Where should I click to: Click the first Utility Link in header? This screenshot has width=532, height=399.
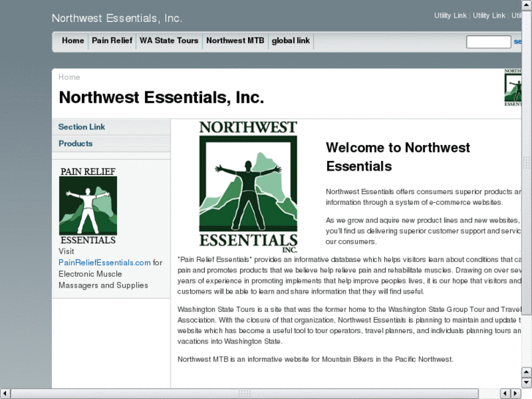click(450, 15)
